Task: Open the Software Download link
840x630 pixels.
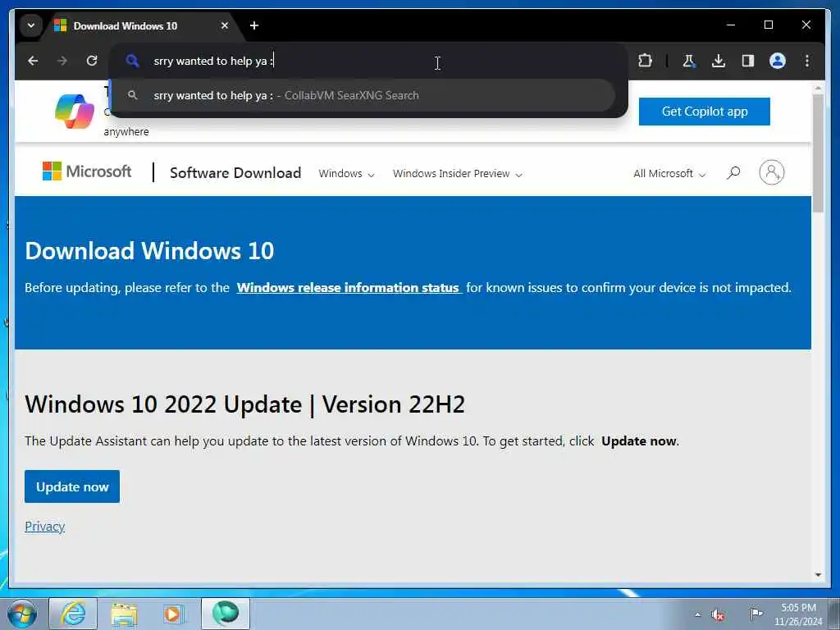Action: (x=235, y=172)
